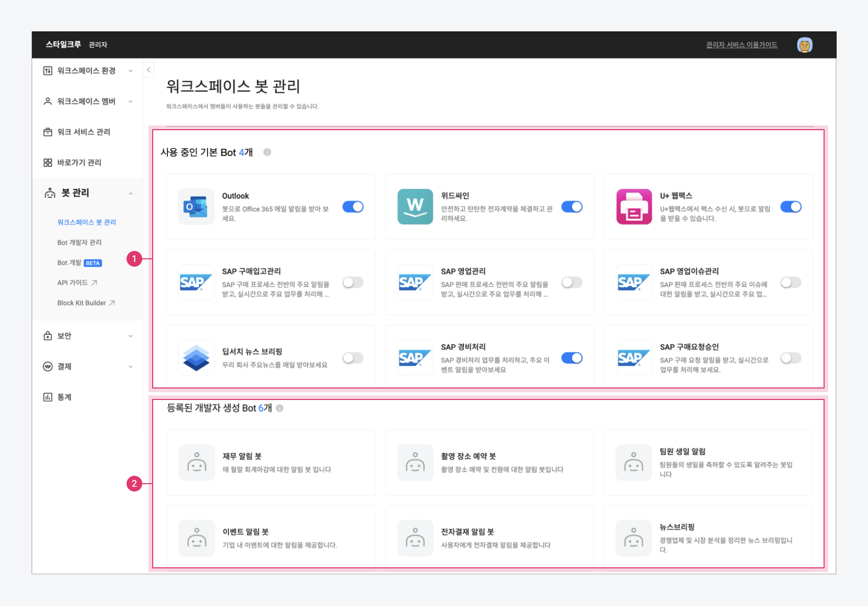Click the 촬영 장소 예약 봇 robot icon
The width and height of the screenshot is (868, 606).
[415, 463]
